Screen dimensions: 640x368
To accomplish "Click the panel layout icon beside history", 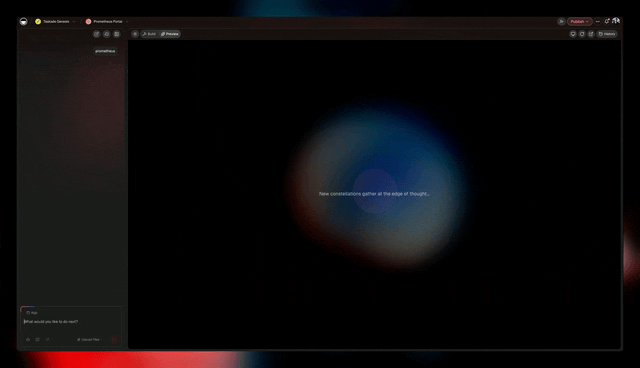I will [x=117, y=34].
